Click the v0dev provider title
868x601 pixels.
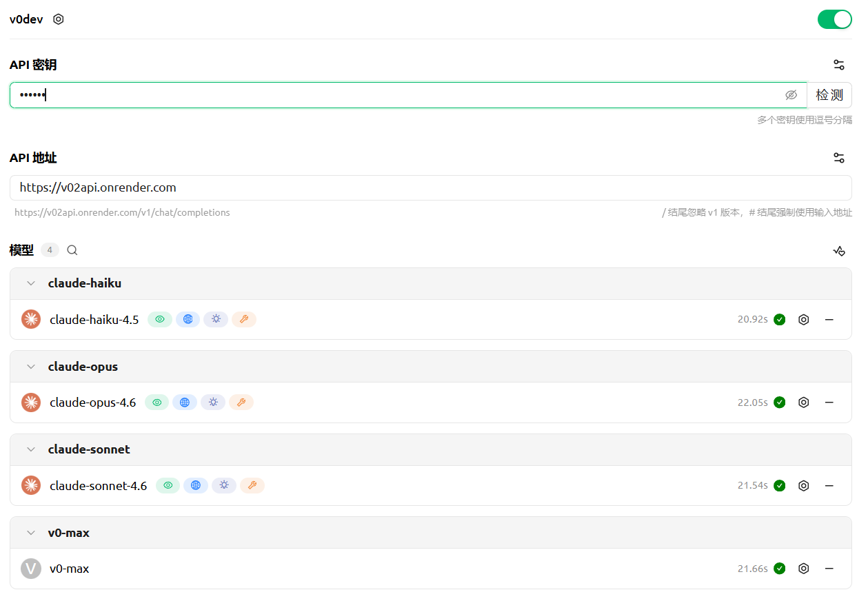pos(26,19)
